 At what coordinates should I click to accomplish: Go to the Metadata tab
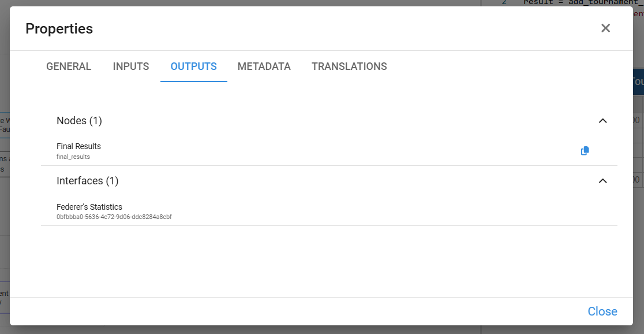click(x=264, y=66)
